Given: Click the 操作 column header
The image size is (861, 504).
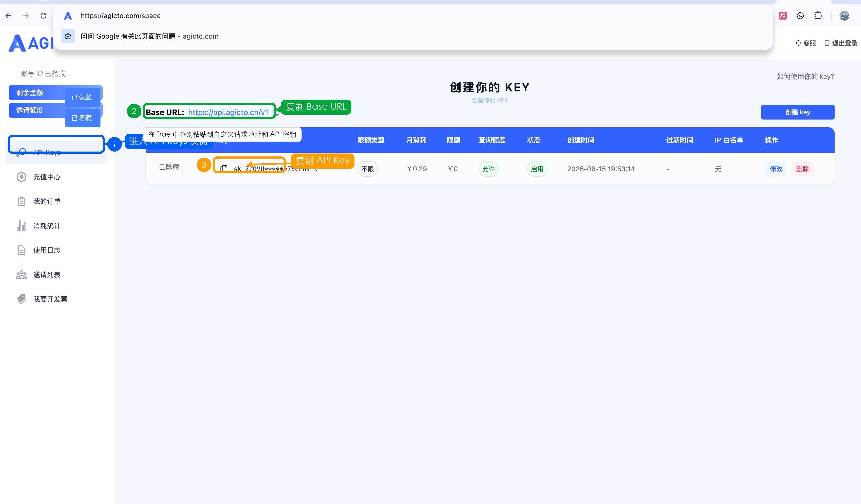Looking at the screenshot, I should [772, 140].
